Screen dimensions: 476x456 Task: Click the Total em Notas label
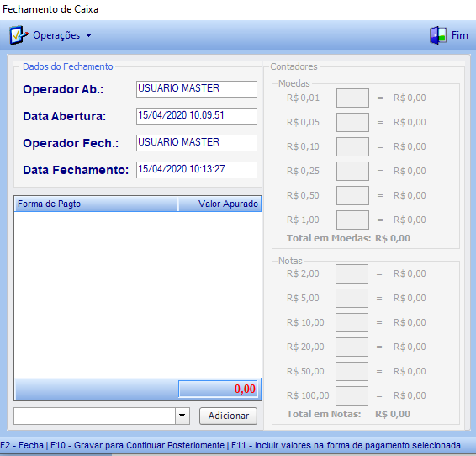coord(324,414)
